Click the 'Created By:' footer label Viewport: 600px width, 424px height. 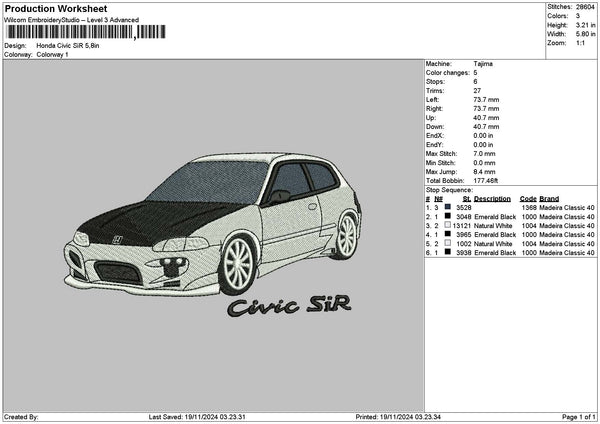(21, 417)
